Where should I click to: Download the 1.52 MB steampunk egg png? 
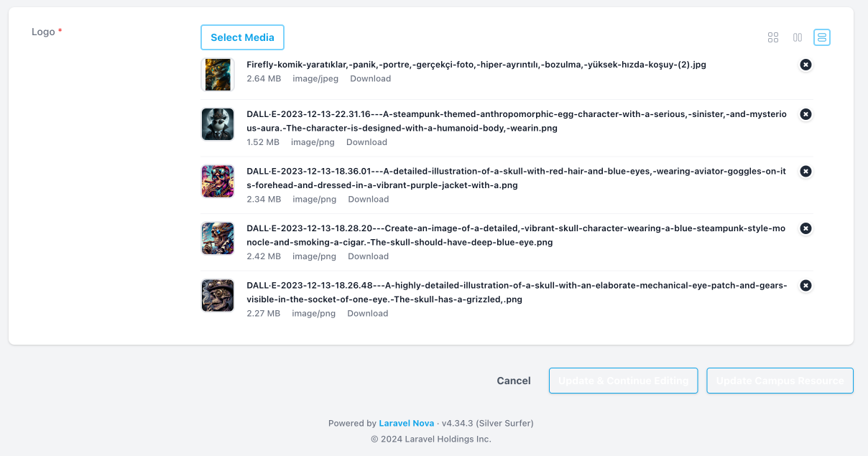pos(366,142)
